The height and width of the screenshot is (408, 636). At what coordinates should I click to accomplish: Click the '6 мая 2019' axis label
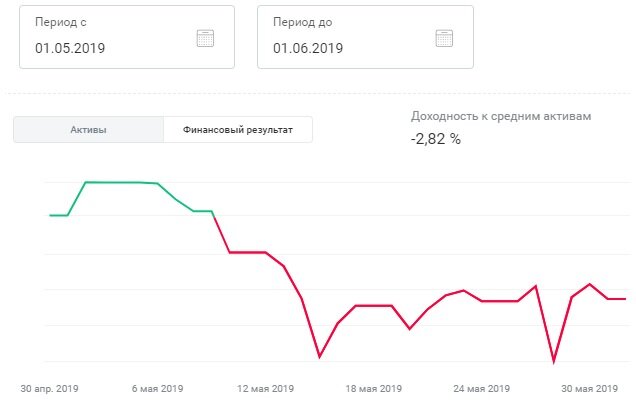[x=157, y=389]
